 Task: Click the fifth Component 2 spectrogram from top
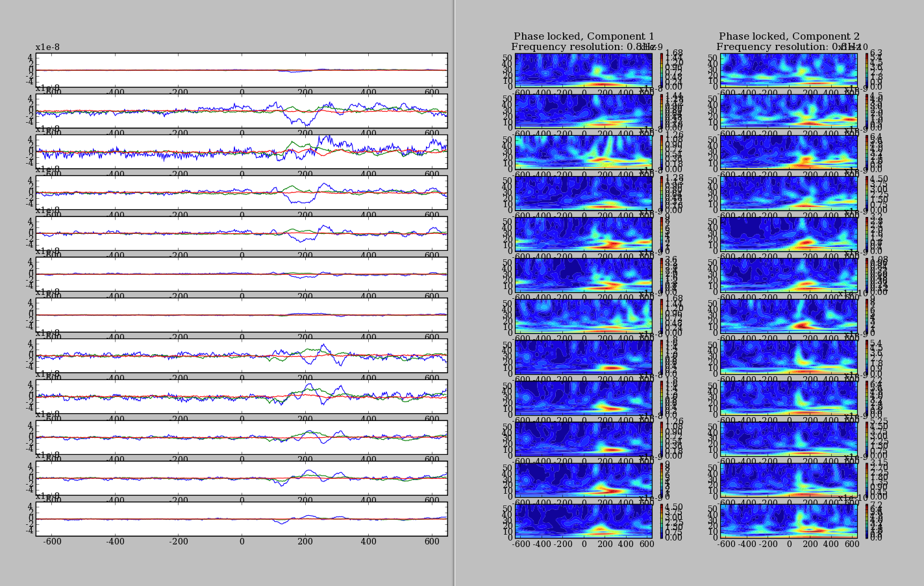point(789,234)
